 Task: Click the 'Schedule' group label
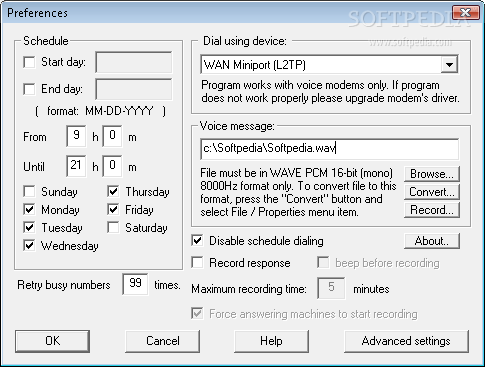point(46,41)
